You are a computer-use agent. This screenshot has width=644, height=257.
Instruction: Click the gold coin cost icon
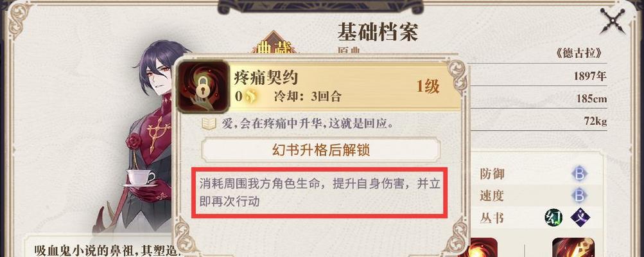(251, 96)
